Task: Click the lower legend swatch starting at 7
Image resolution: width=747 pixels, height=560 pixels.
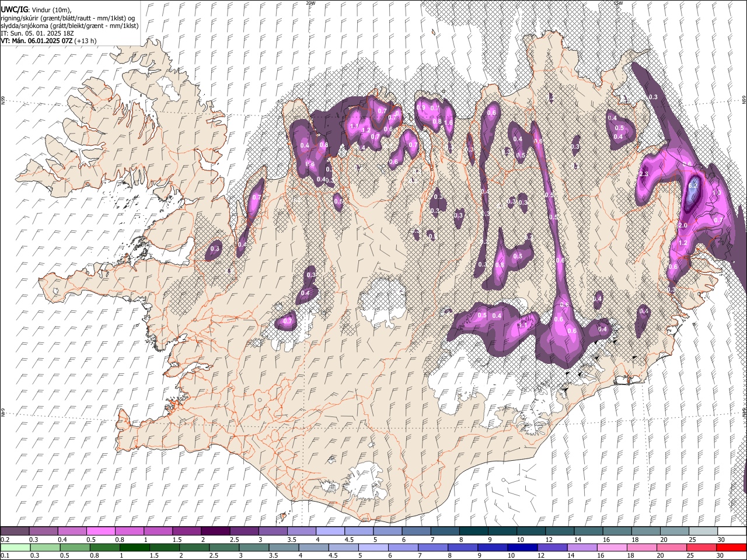Action: 433,548
